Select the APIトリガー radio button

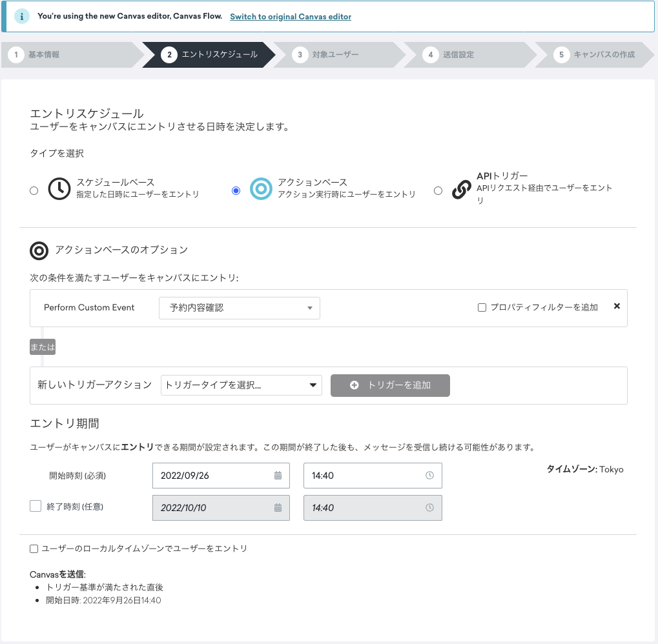(x=438, y=190)
